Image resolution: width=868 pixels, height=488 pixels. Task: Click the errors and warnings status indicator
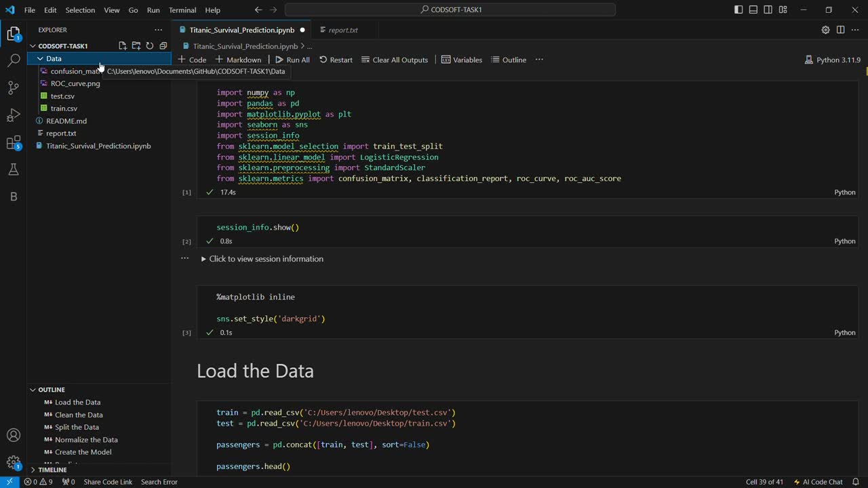pos(38,482)
